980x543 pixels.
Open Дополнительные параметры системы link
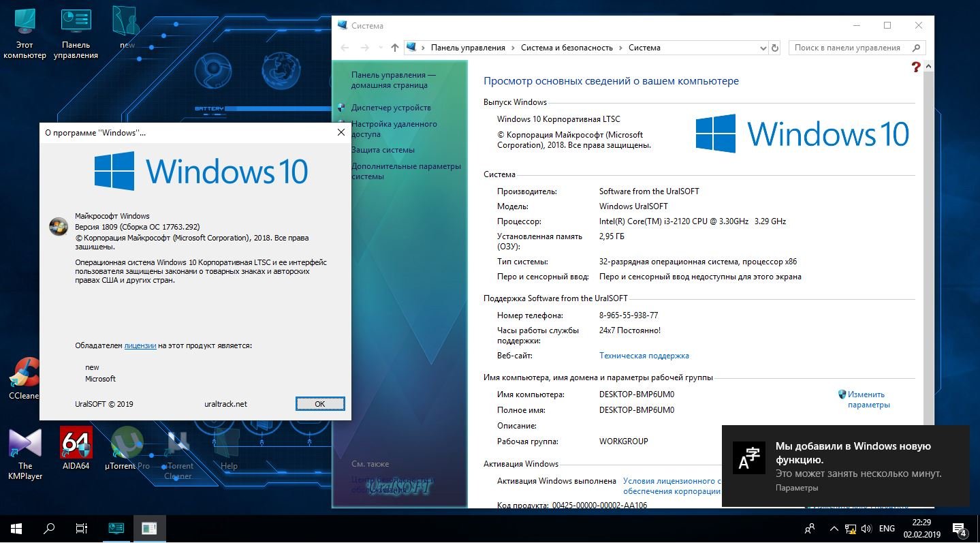pos(406,171)
